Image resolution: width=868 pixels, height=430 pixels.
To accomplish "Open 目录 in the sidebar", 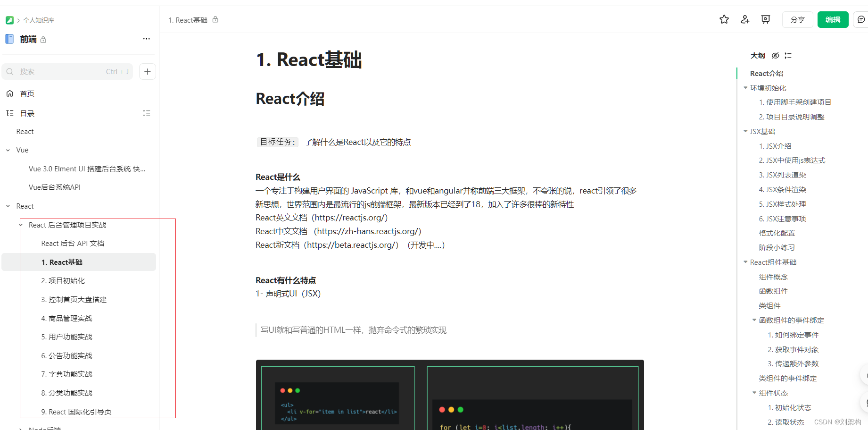I will coord(27,114).
